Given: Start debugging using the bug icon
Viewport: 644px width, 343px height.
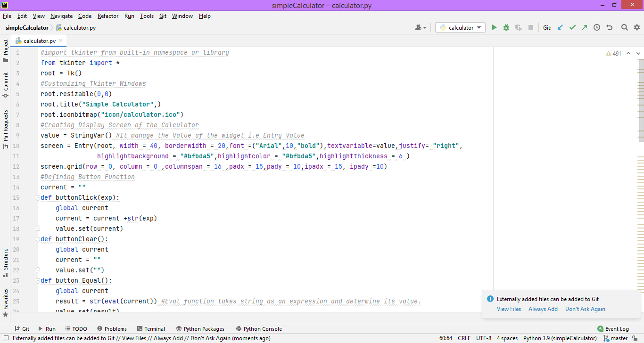Looking at the screenshot, I should click(x=505, y=27).
